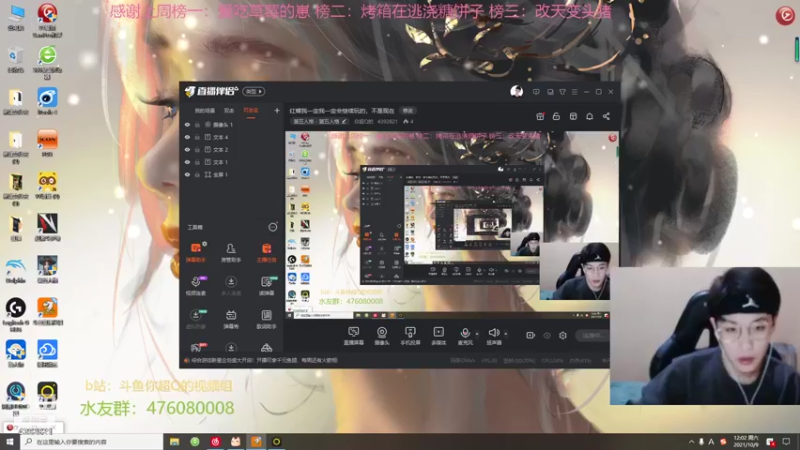
Task: Open the 弹幕助手 tool in the toolbox
Action: 196,252
